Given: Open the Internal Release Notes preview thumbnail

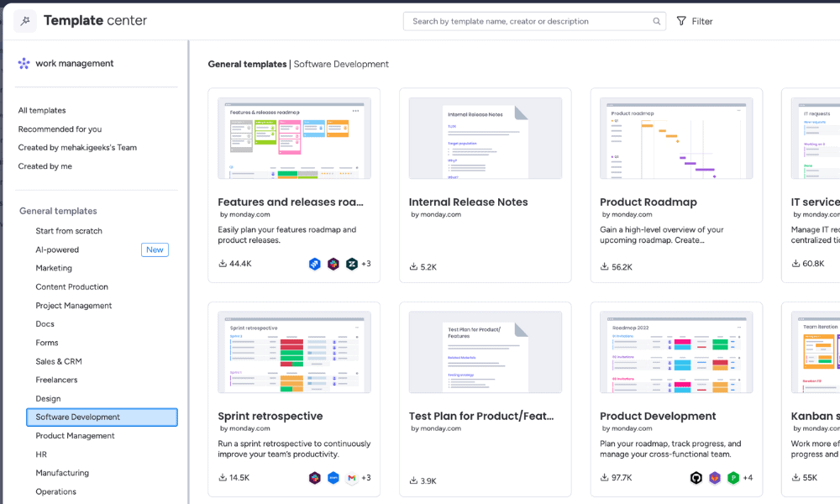Looking at the screenshot, I should pyautogui.click(x=485, y=138).
